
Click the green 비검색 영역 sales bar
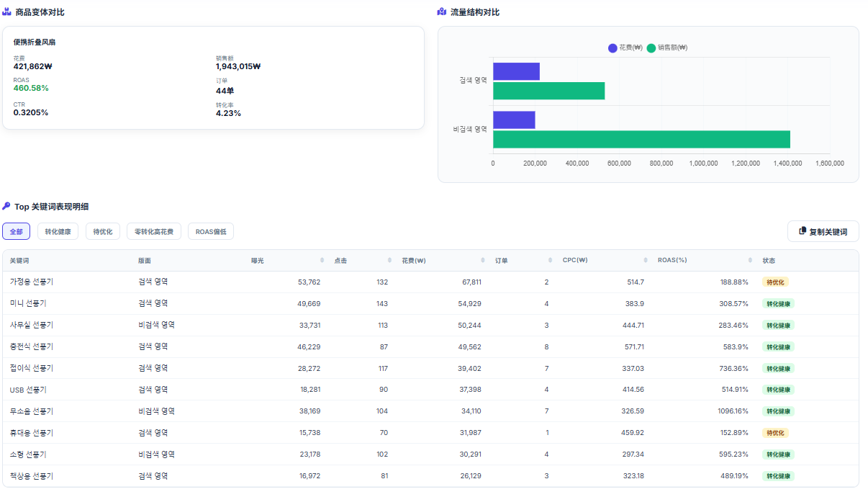point(641,139)
